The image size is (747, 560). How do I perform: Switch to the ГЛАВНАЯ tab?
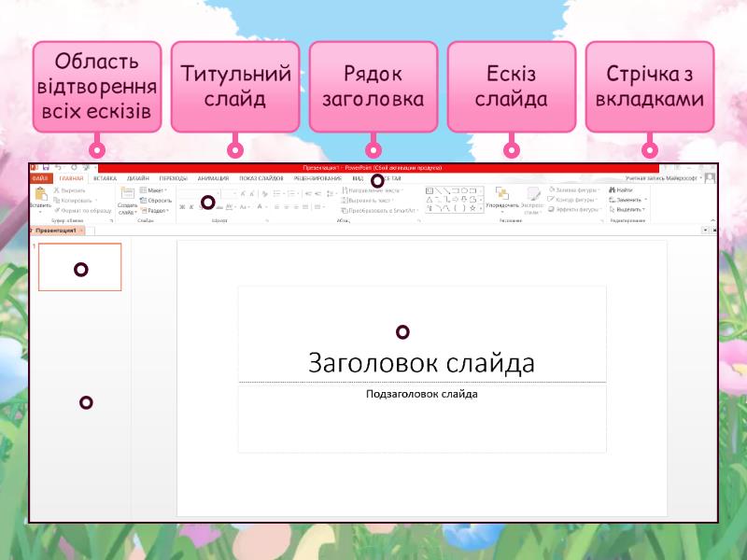[x=72, y=178]
